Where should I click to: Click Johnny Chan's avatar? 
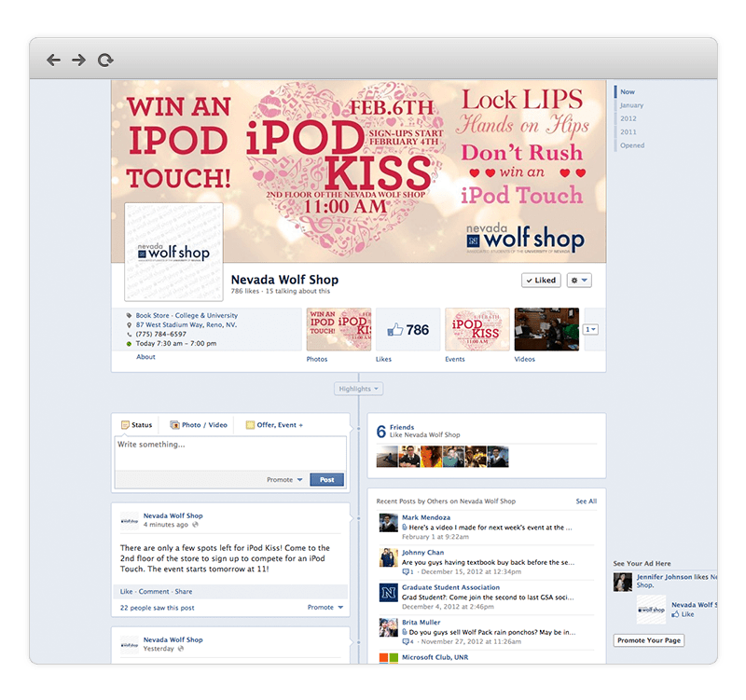(x=388, y=557)
